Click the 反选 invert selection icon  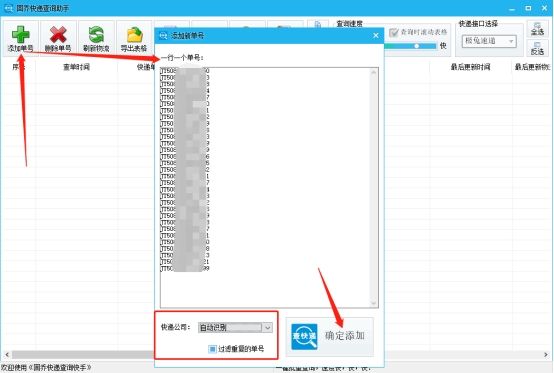tap(537, 48)
